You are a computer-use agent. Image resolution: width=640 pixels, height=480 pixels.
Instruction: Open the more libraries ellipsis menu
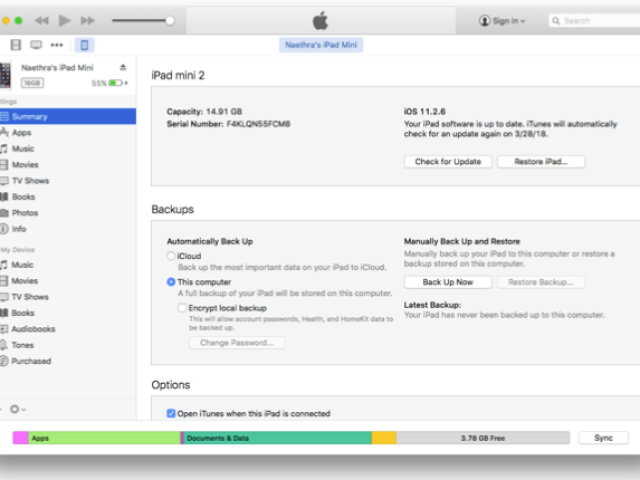57,45
